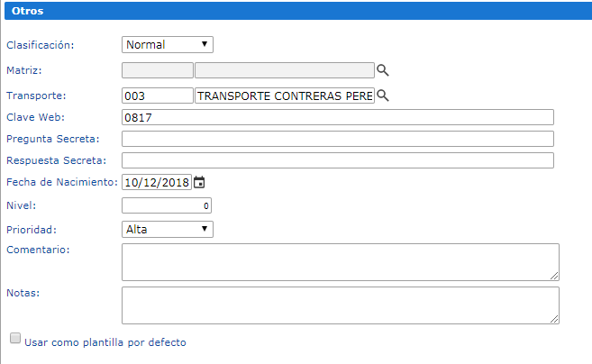Click the Transporte name field
Image resolution: width=592 pixels, height=364 pixels.
click(284, 96)
